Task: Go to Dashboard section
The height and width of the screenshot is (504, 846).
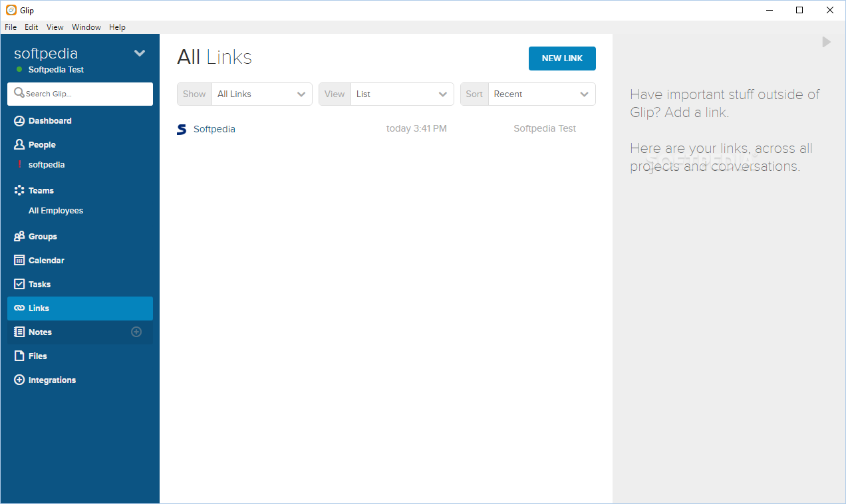Action: [x=50, y=121]
